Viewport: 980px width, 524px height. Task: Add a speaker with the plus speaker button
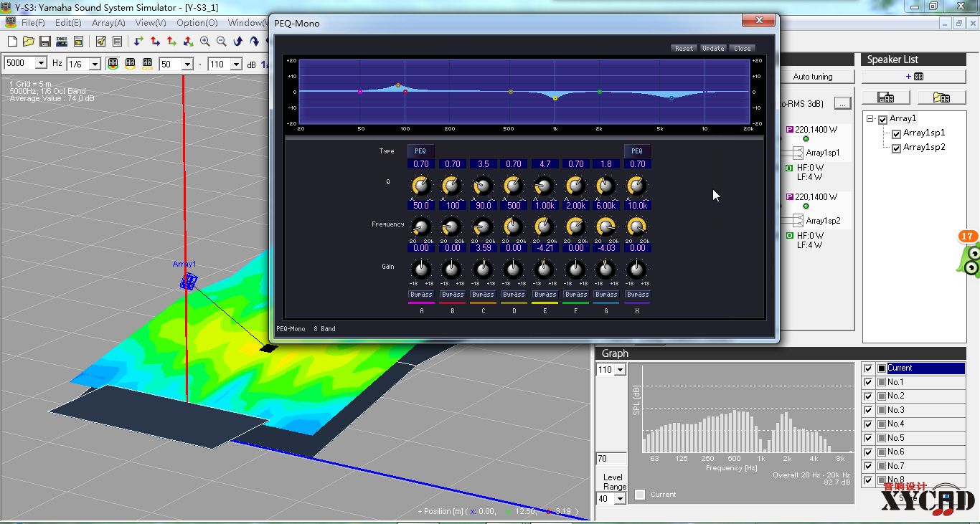(x=914, y=77)
